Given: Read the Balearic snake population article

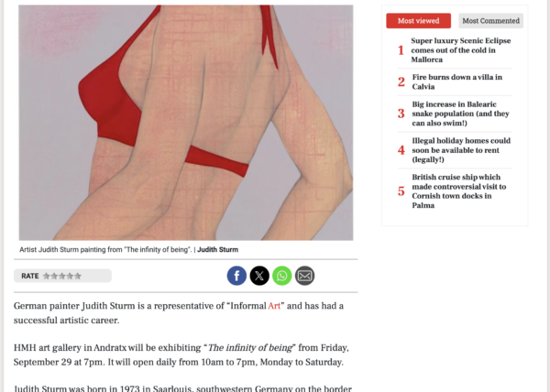Looking at the screenshot, I should 460,114.
